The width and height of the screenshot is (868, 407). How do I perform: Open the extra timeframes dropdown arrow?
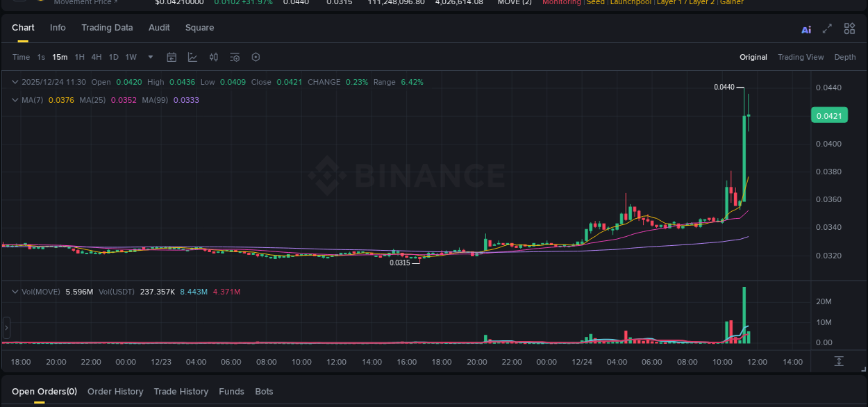[150, 57]
